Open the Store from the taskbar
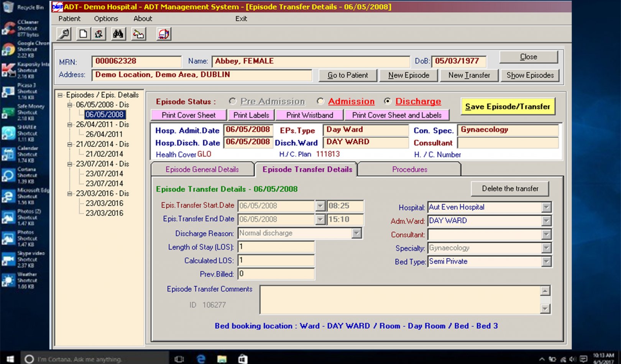This screenshot has height=364, width=621. 243,359
